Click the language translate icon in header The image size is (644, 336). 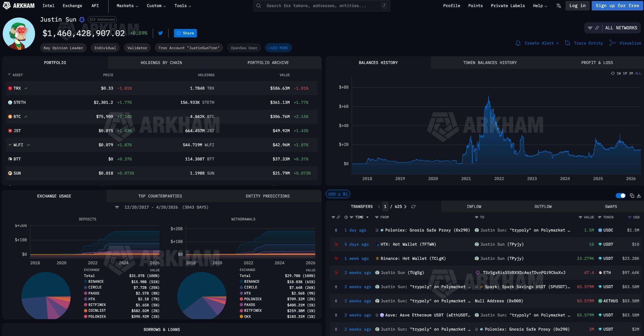559,6
